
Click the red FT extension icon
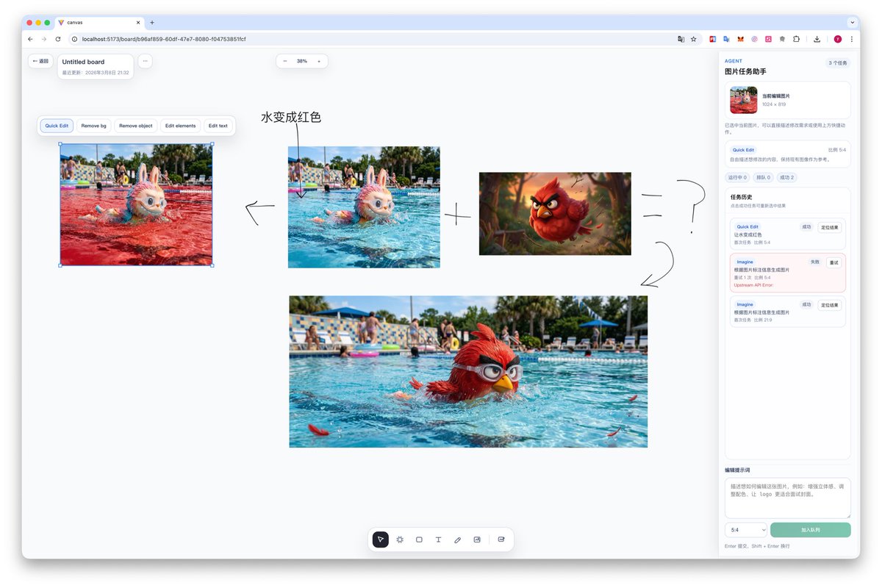[x=712, y=39]
